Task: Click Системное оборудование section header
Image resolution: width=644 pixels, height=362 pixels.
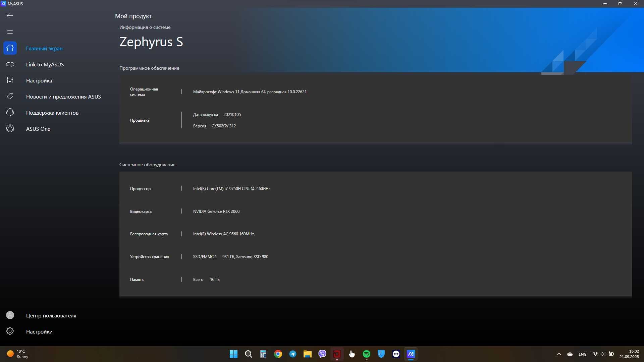Action: 147,165
